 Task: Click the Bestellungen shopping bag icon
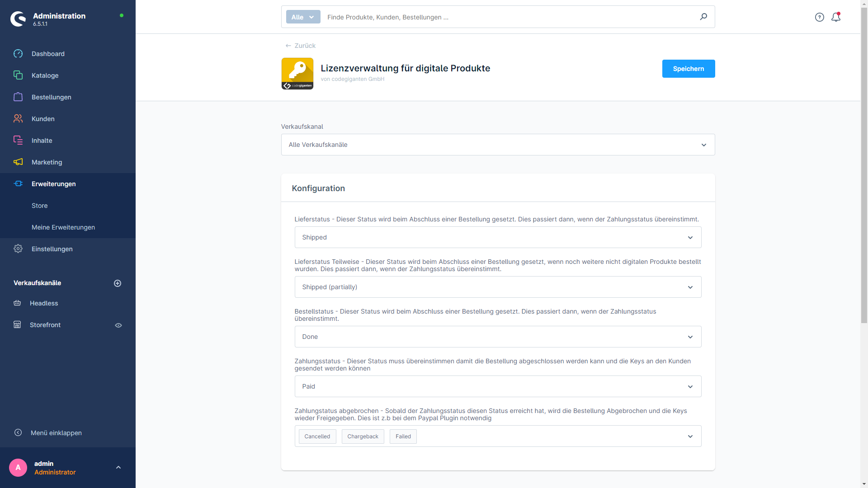18,97
